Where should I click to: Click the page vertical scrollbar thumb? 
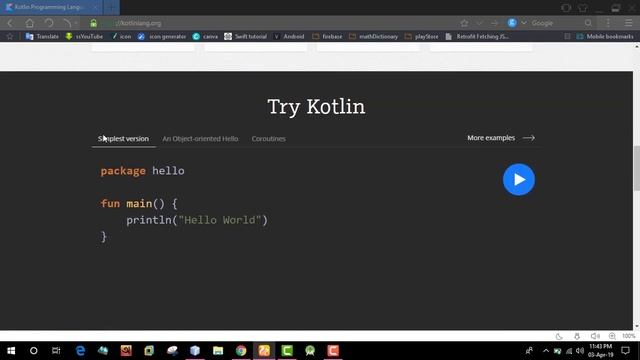click(636, 168)
